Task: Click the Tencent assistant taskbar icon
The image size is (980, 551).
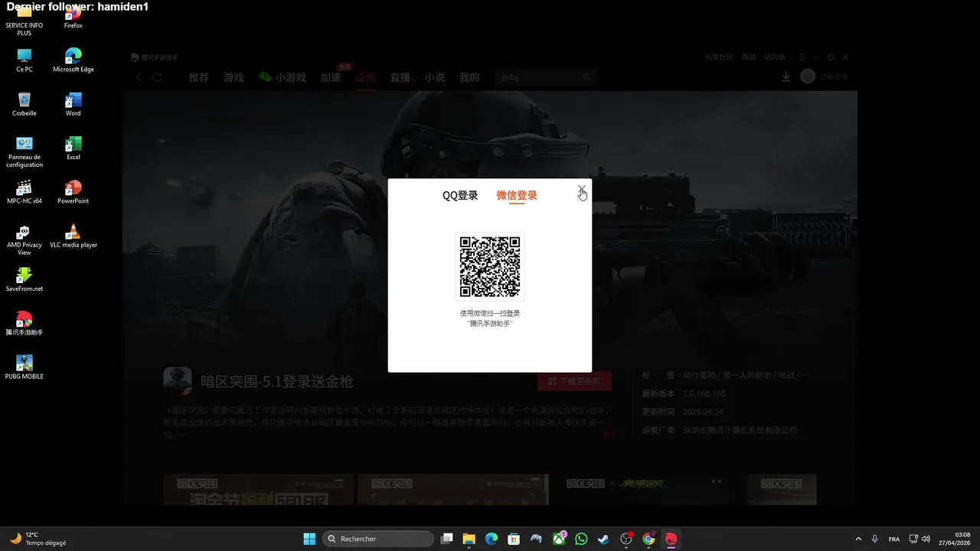Action: [x=671, y=539]
